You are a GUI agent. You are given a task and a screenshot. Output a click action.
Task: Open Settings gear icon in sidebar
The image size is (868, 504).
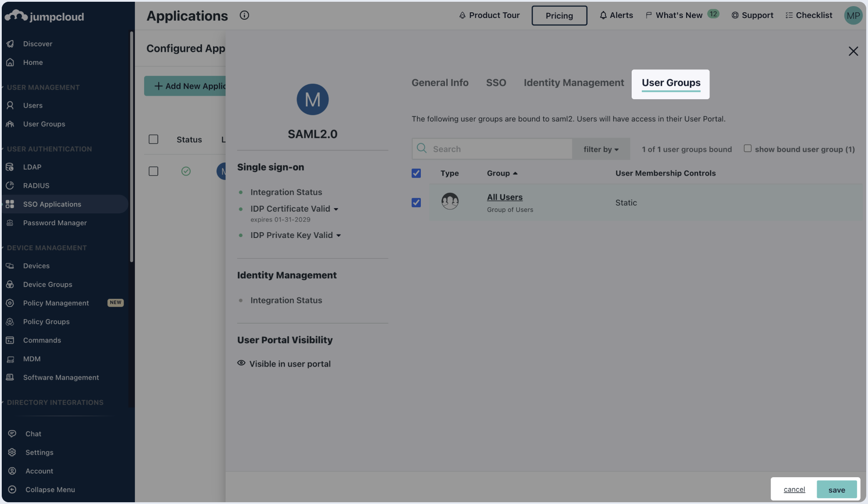tap(12, 452)
